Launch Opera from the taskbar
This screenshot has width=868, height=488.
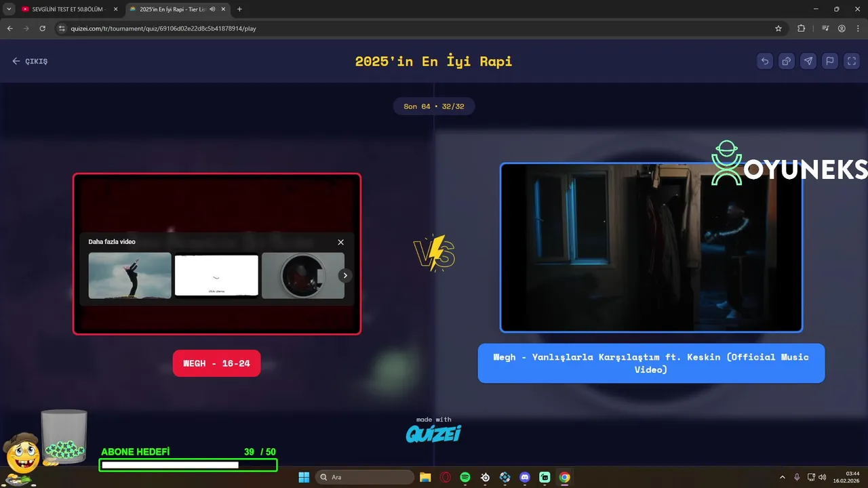tap(446, 477)
